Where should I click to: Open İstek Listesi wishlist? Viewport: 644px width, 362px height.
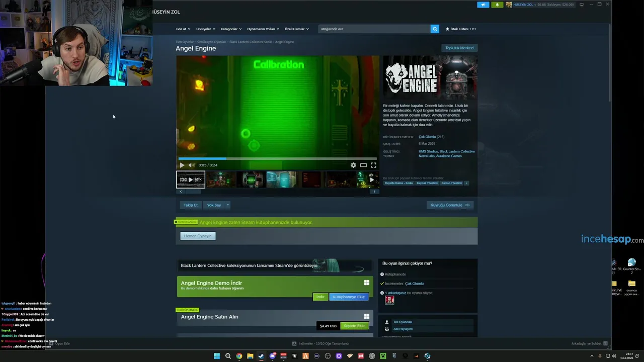tap(461, 29)
